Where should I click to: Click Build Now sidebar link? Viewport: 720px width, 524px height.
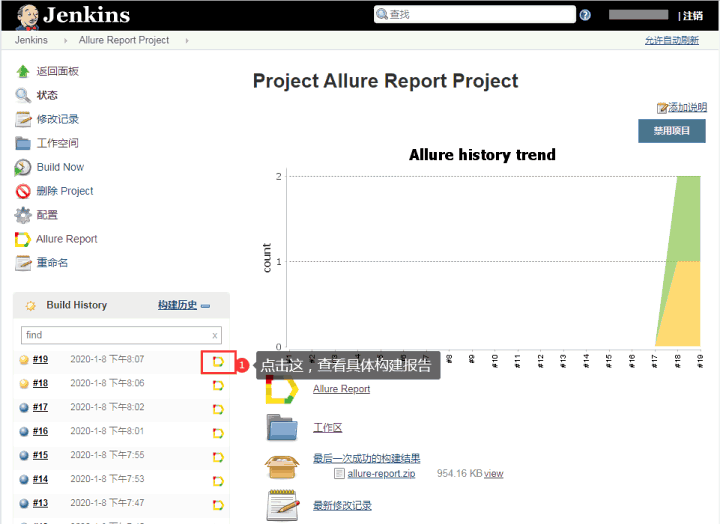60,167
